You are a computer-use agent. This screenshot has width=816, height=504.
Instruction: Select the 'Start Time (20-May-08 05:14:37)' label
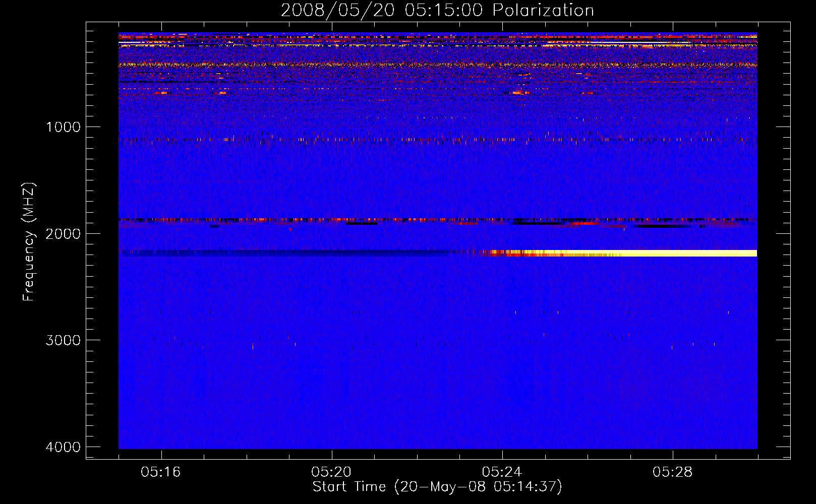pyautogui.click(x=437, y=487)
